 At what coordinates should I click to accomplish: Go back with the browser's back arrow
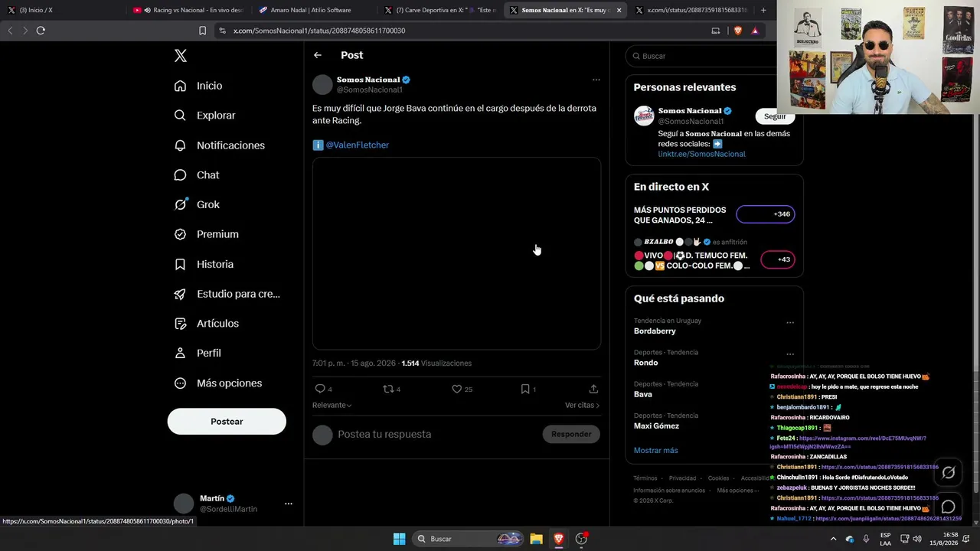coord(10,31)
